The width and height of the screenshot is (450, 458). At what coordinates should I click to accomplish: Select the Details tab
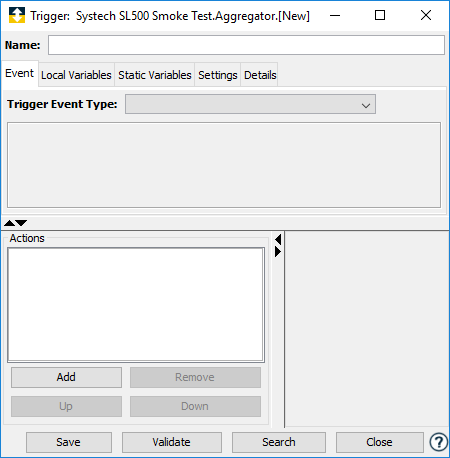(x=260, y=75)
